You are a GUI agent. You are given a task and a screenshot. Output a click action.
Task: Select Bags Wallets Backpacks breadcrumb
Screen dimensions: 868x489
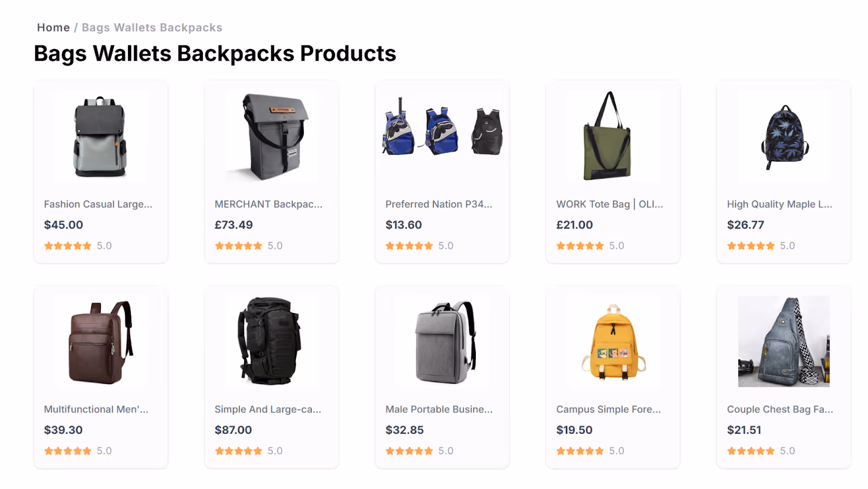[x=152, y=28]
